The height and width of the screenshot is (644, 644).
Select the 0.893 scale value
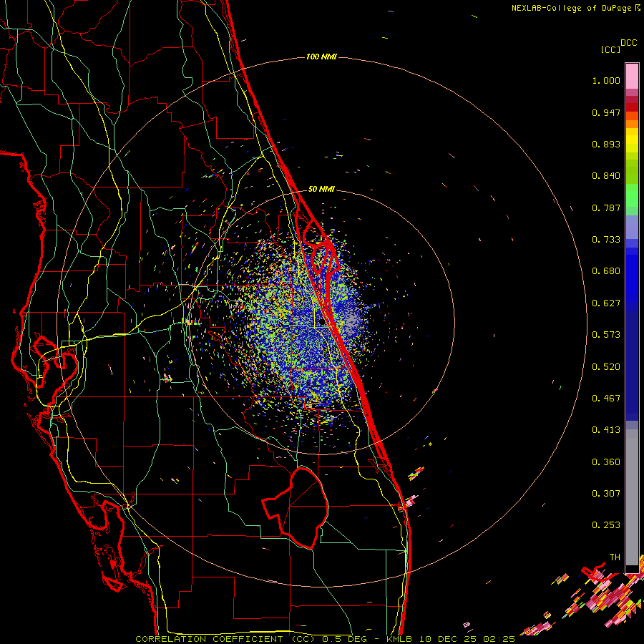tap(606, 144)
